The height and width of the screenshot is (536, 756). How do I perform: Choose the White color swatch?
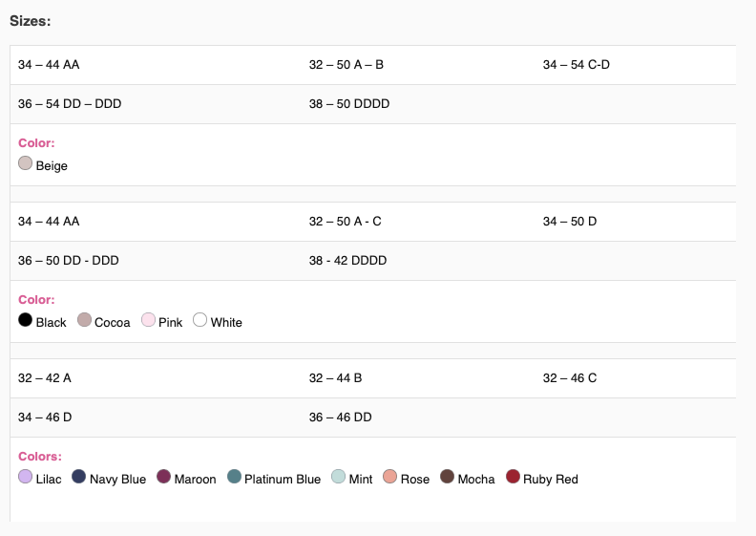pyautogui.click(x=200, y=320)
